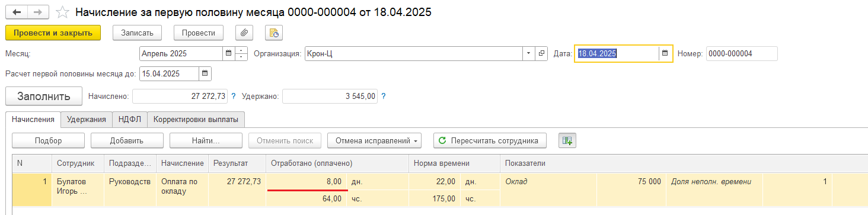The height and width of the screenshot is (215, 868).
Task: Add document to favorites with star
Action: coord(61,12)
